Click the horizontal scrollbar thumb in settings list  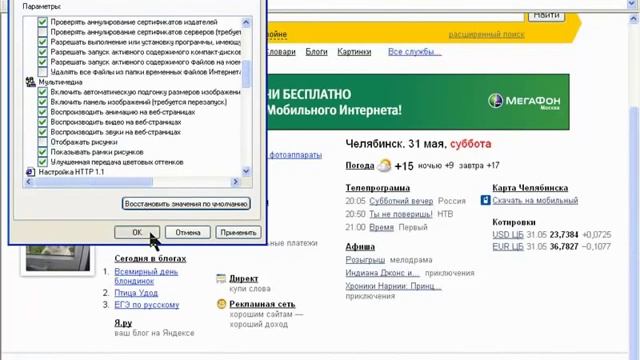click(x=93, y=182)
